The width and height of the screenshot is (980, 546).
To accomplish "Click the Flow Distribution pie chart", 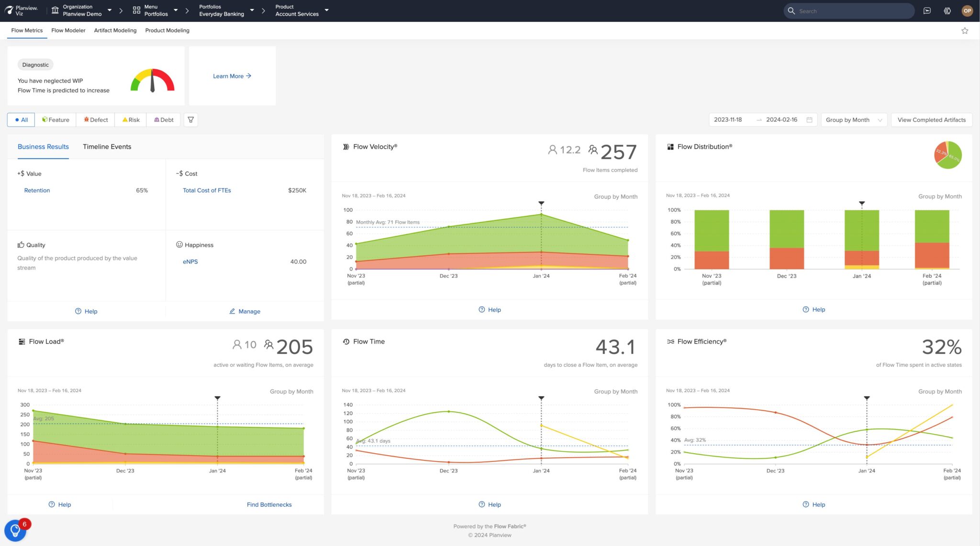I will (x=948, y=154).
